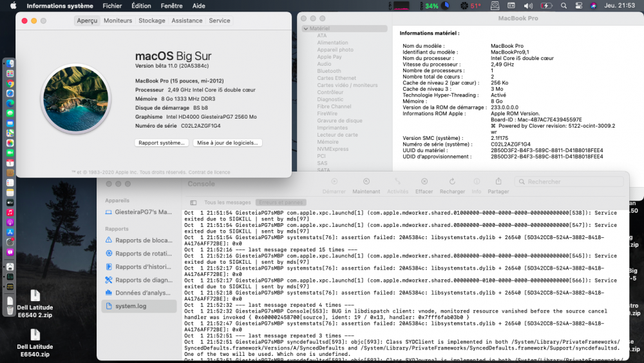644x363 pixels.
Task: Open the Fenêtre menu
Action: [x=172, y=6]
